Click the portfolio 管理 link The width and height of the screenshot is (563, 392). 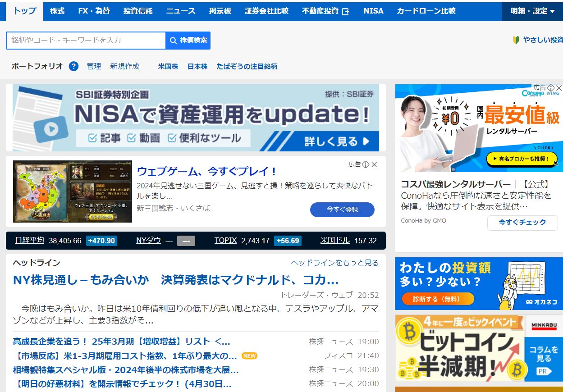pyautogui.click(x=94, y=66)
